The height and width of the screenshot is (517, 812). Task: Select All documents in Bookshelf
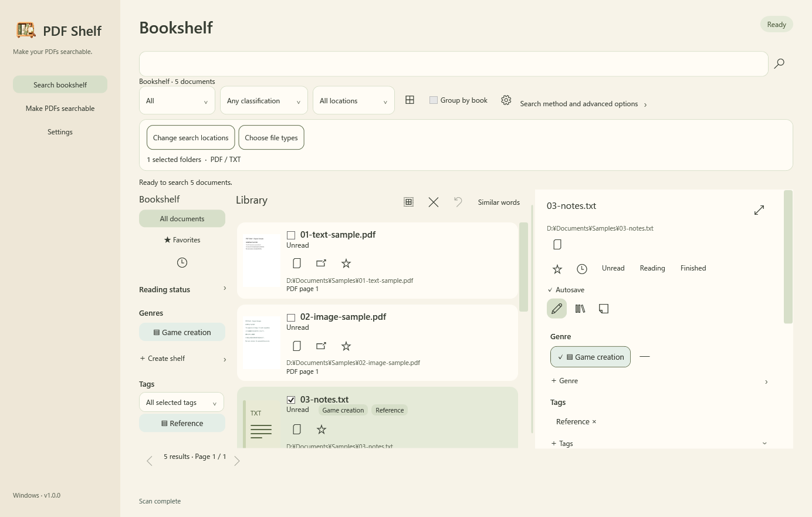coord(182,218)
